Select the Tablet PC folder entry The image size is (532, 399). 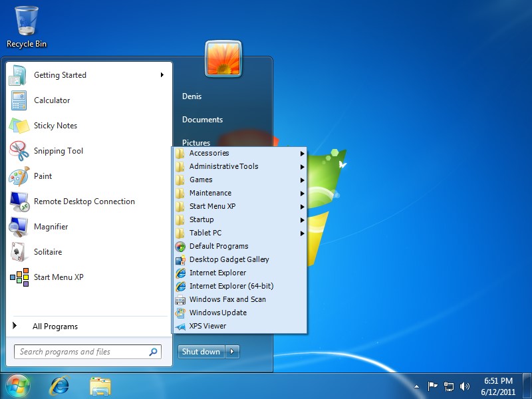(240, 233)
